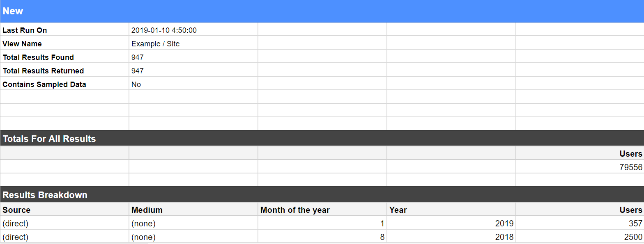Viewport: 644px width, 244px height.
Task: Click the "Year" column header cell
Action: coord(398,210)
